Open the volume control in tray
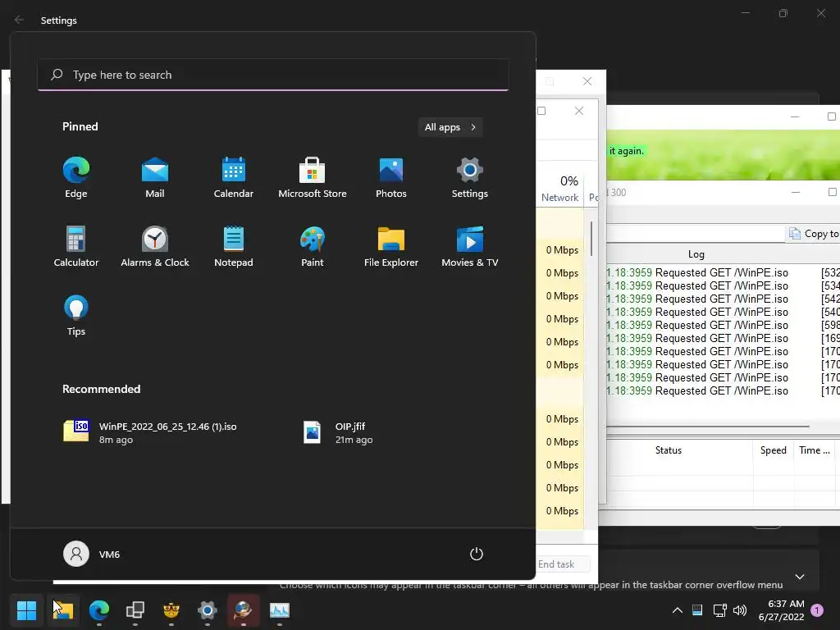Viewport: 840px width, 630px height. click(741, 610)
